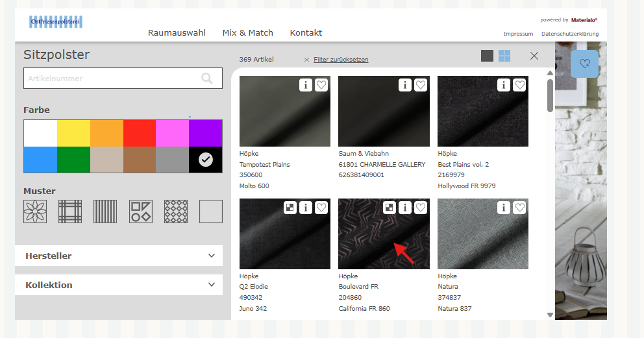This screenshot has width=644, height=338.
Task: Deselect the black color filter
Action: point(206,160)
